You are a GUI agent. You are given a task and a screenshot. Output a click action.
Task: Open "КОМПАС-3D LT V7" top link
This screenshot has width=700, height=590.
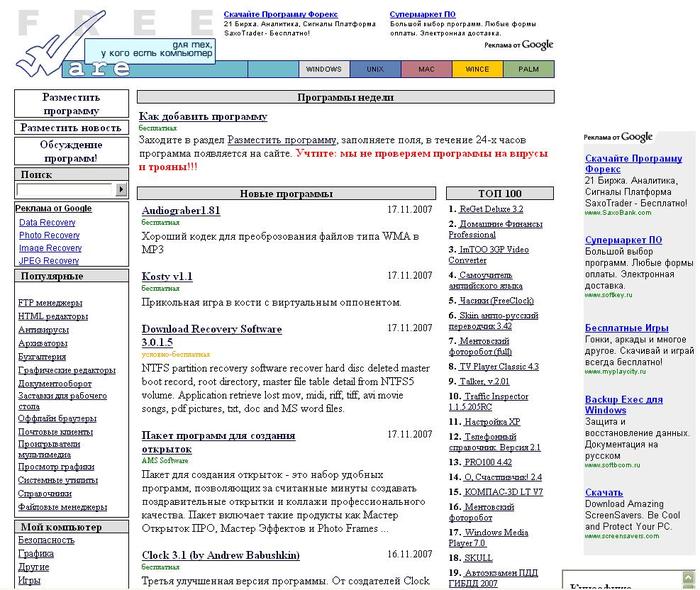[x=504, y=491]
